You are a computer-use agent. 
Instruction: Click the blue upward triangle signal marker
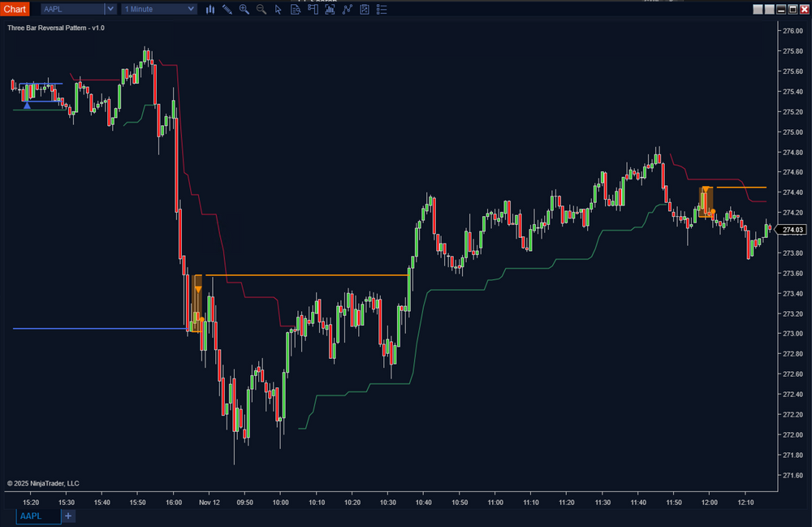[27, 105]
